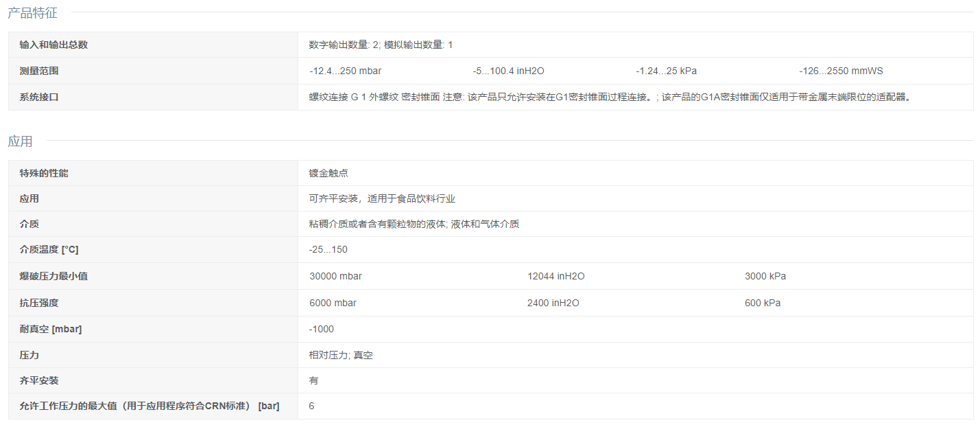Select the 输入和输出总数 row label
The image size is (980, 425).
tap(53, 45)
